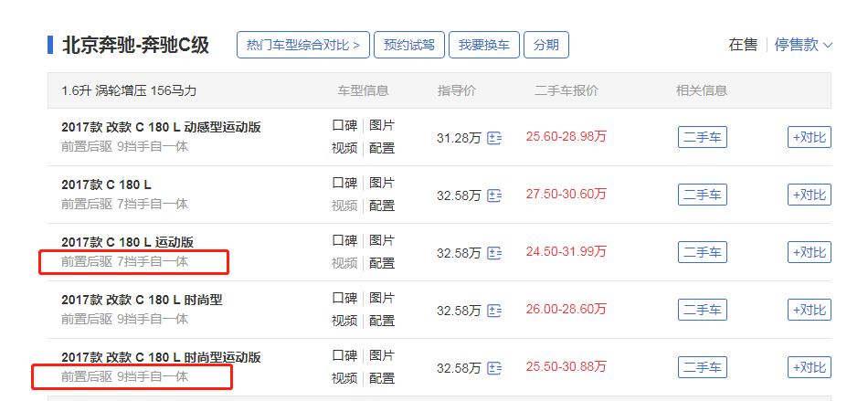The width and height of the screenshot is (868, 401).
Task: Open 配置 for 2017款 C 180 L row
Action: [382, 206]
